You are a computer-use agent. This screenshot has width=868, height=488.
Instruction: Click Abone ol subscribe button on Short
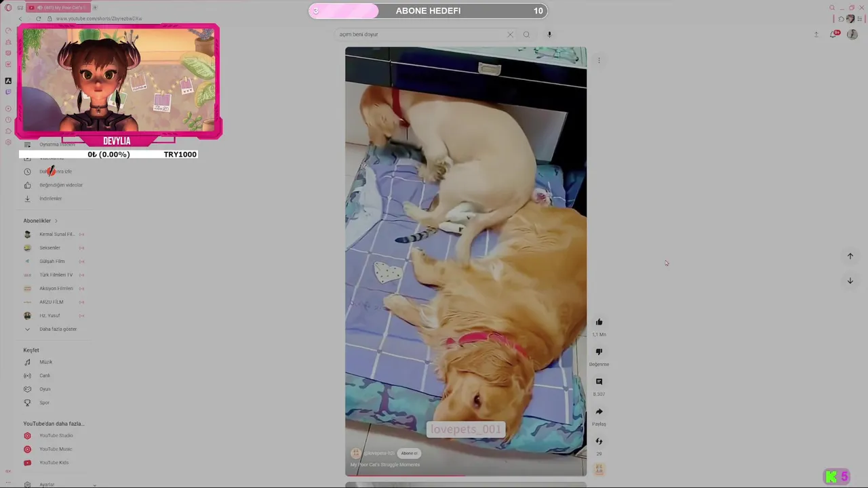(x=409, y=453)
